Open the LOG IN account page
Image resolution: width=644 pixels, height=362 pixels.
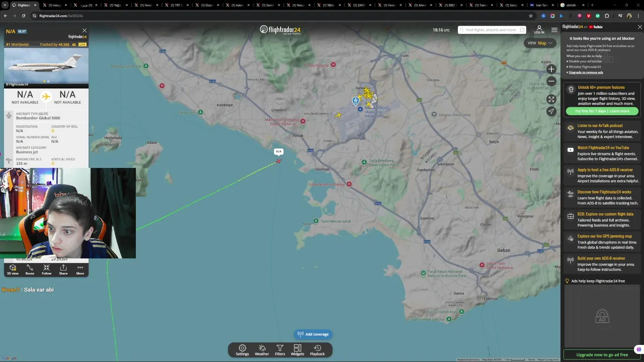pos(539,30)
